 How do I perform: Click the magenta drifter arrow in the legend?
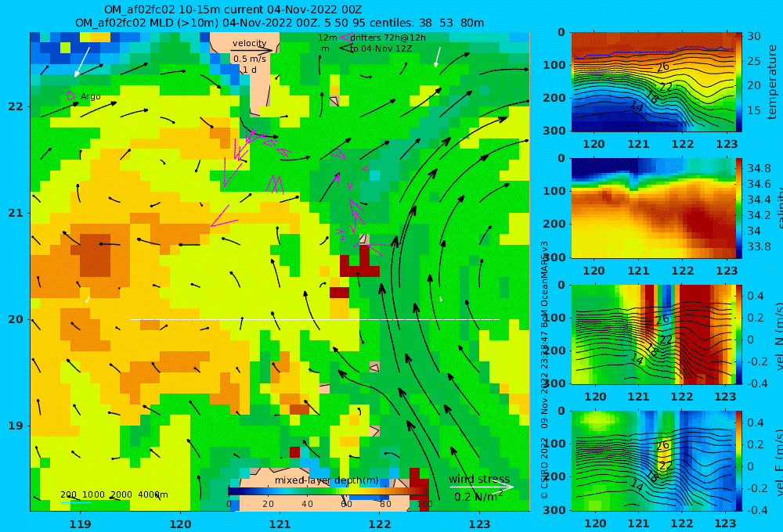point(345,38)
